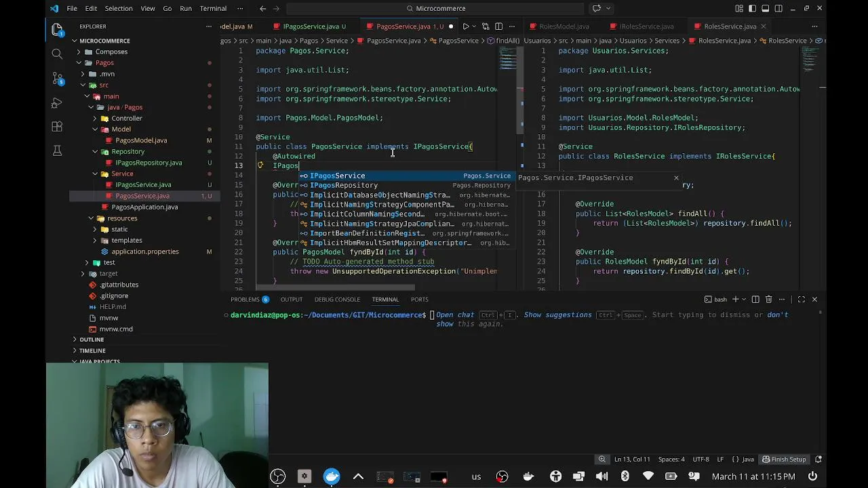Toggle bottom Panel visibility
This screenshot has width=868, height=488.
765,8
